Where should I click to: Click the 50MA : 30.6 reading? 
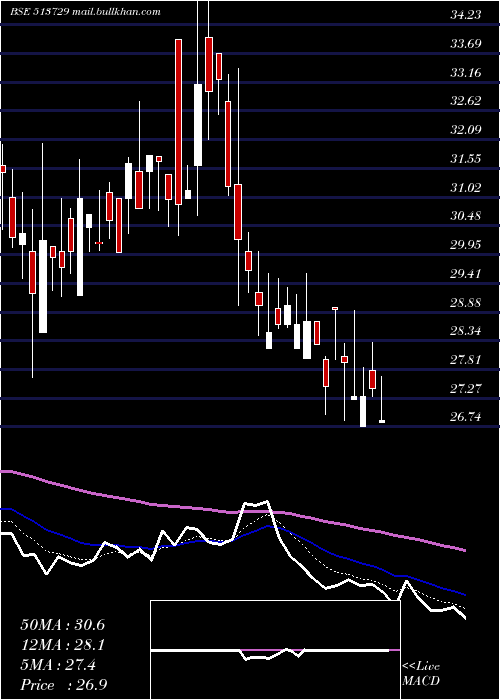click(62, 625)
